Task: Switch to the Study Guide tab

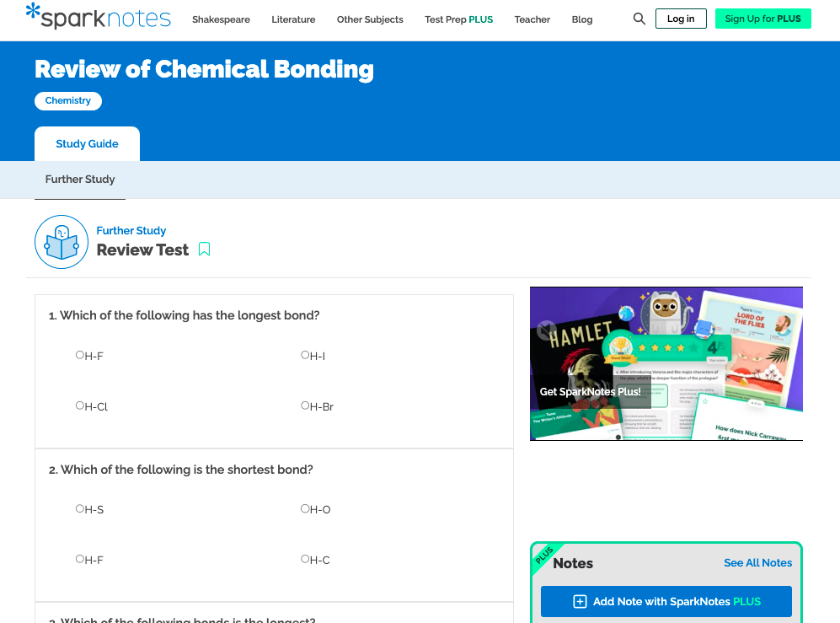Action: click(x=87, y=143)
